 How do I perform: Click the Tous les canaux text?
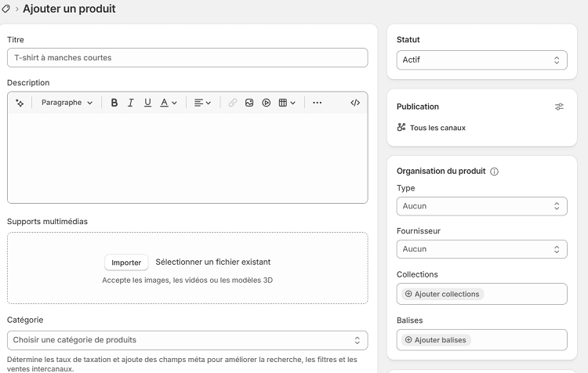(x=437, y=128)
